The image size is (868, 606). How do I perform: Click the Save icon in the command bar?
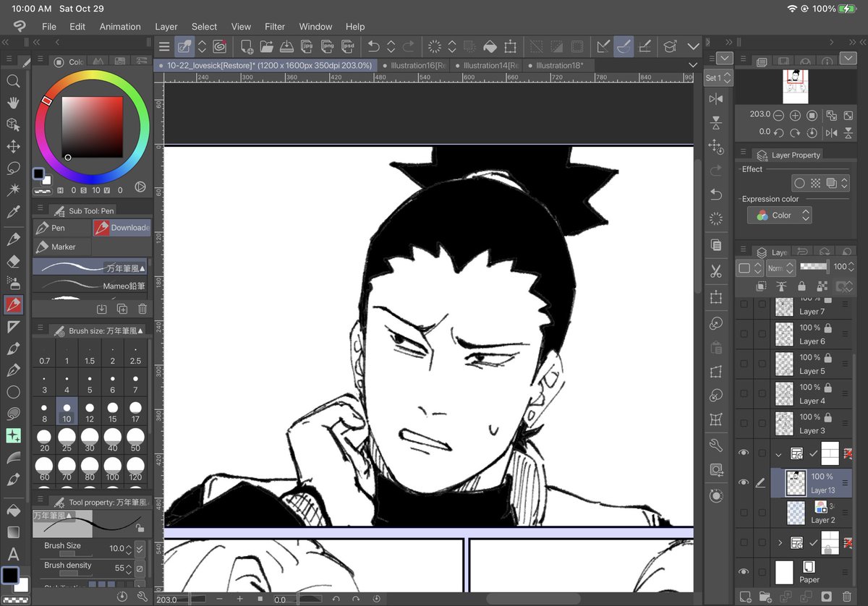tap(286, 46)
